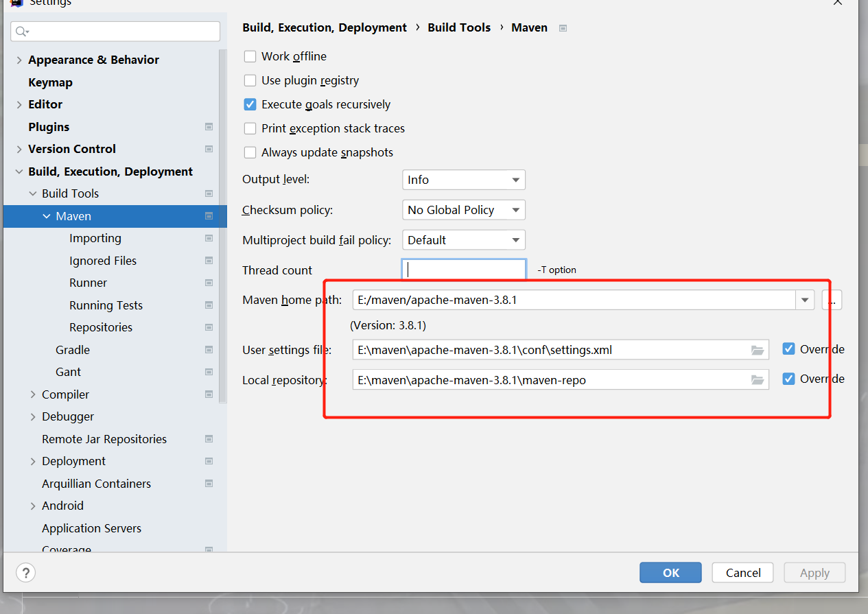Click the Local repository path field

click(x=561, y=379)
